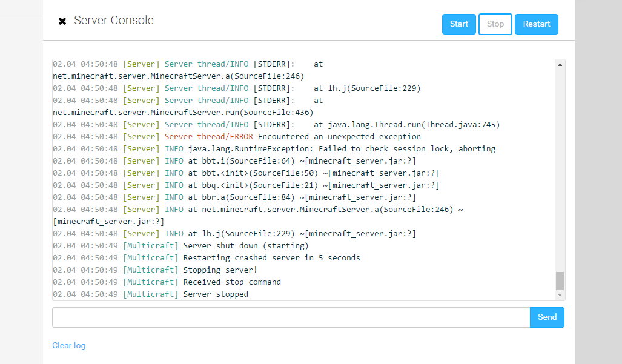Open the Clear log link
Screen dimensions: 622x364
pos(68,345)
